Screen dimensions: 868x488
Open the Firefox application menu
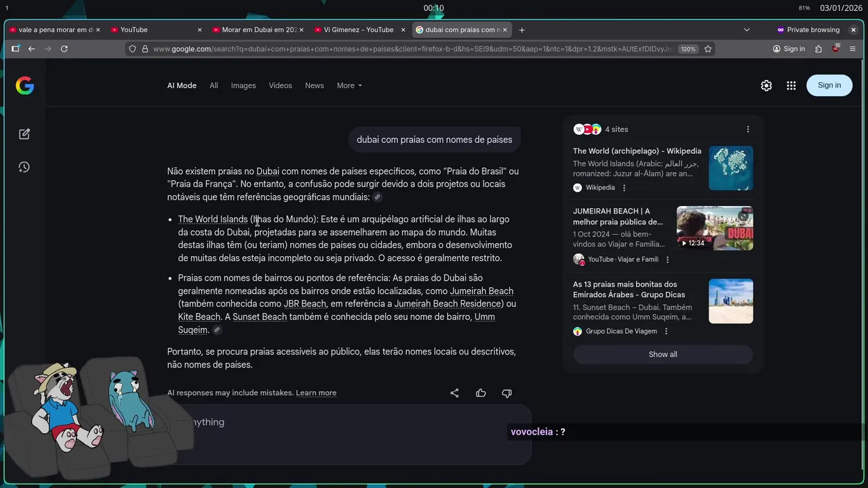854,49
